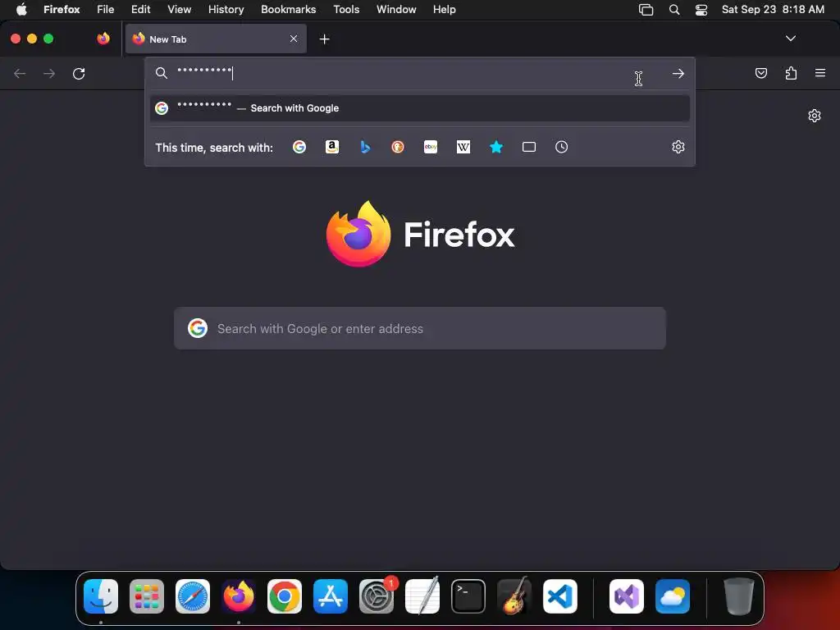Viewport: 840px width, 630px height.
Task: Click the Go arrow in address bar
Action: click(x=678, y=73)
